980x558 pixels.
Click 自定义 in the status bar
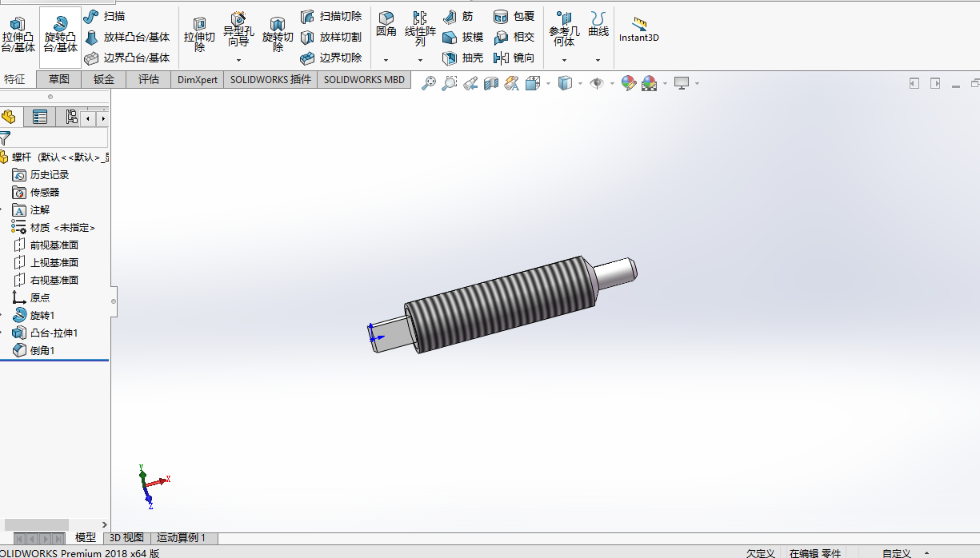tap(896, 552)
